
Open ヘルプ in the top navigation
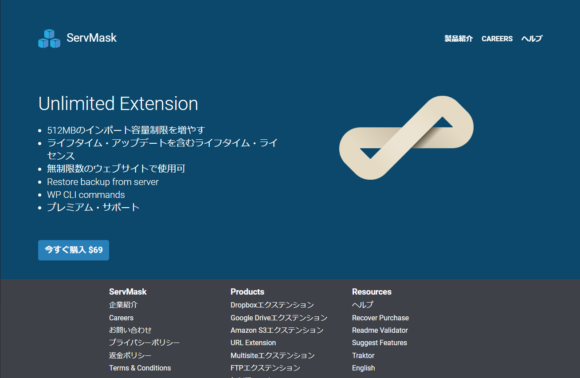click(532, 38)
